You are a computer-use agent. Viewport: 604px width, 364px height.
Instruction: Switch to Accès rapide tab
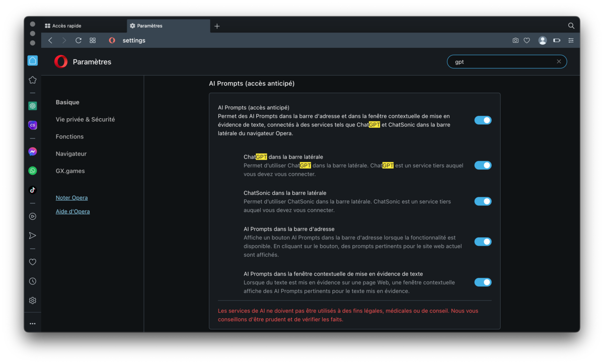point(84,26)
